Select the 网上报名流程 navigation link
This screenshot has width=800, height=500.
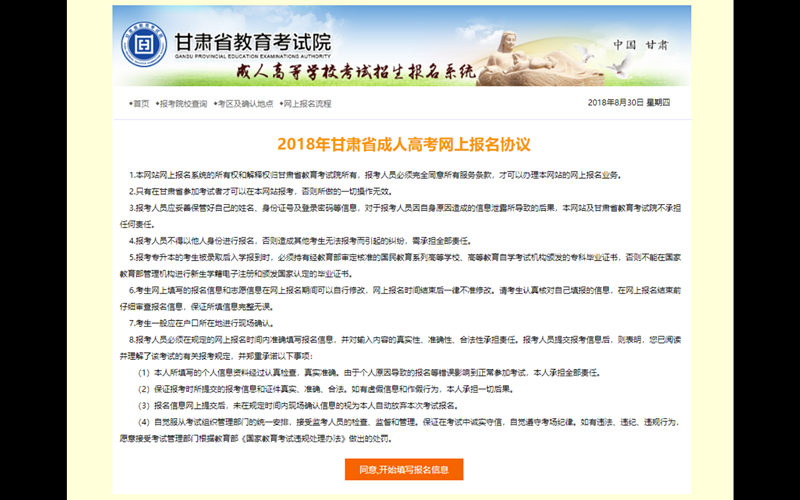(305, 103)
